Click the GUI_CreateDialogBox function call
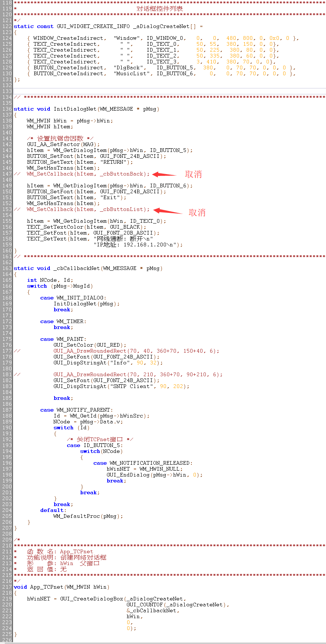The image size is (326, 644). coord(91,599)
